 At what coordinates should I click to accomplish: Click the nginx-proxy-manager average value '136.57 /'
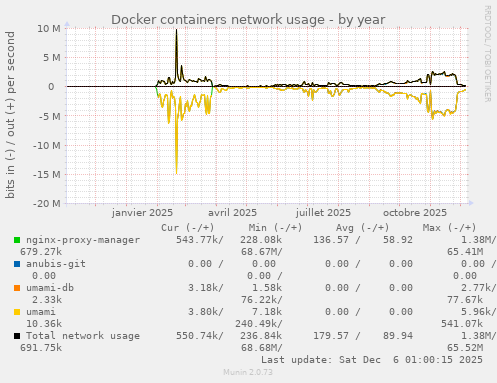pyautogui.click(x=336, y=240)
